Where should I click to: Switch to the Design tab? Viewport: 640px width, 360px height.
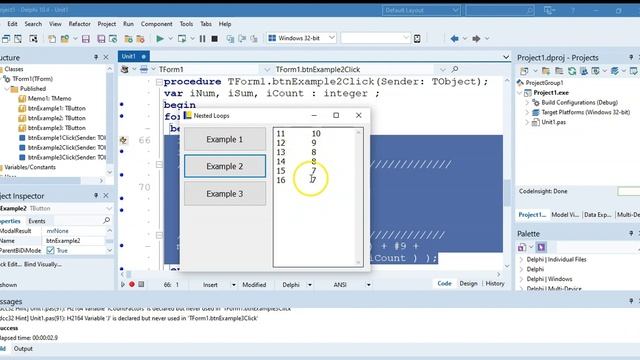468,283
